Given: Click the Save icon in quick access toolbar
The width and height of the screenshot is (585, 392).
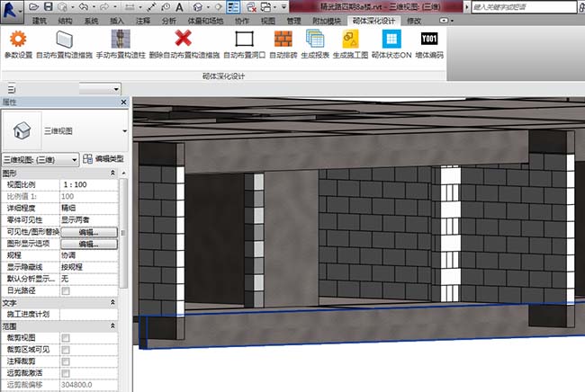Looking at the screenshot, I should click(x=48, y=6).
